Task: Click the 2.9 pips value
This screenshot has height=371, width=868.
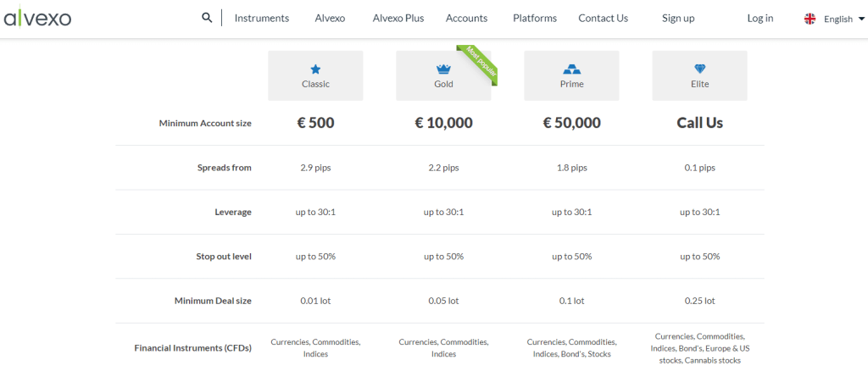Action: (x=315, y=168)
